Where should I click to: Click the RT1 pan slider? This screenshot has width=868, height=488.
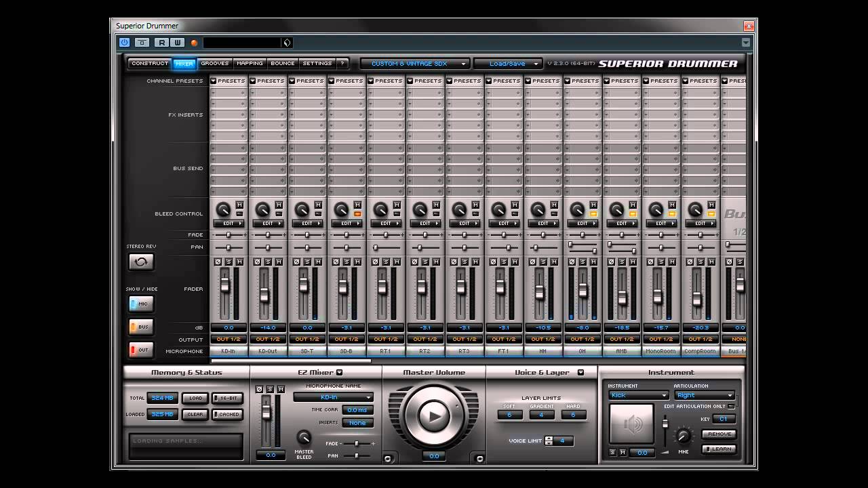click(385, 247)
